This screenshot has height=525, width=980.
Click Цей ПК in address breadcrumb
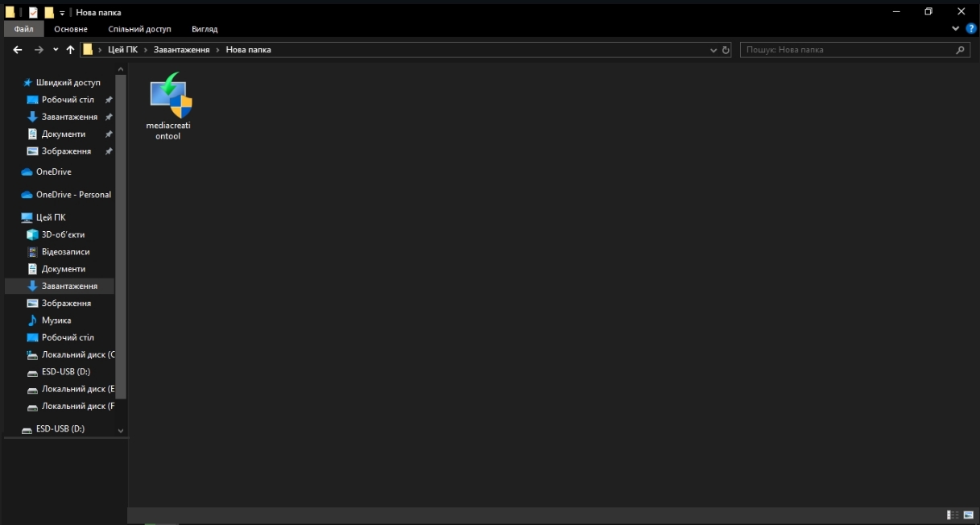[122, 50]
